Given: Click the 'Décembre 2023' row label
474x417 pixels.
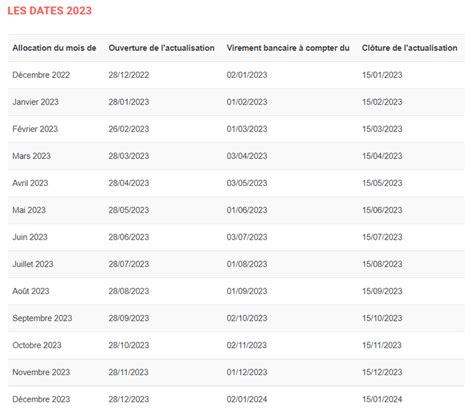Looking at the screenshot, I should pyautogui.click(x=41, y=399).
